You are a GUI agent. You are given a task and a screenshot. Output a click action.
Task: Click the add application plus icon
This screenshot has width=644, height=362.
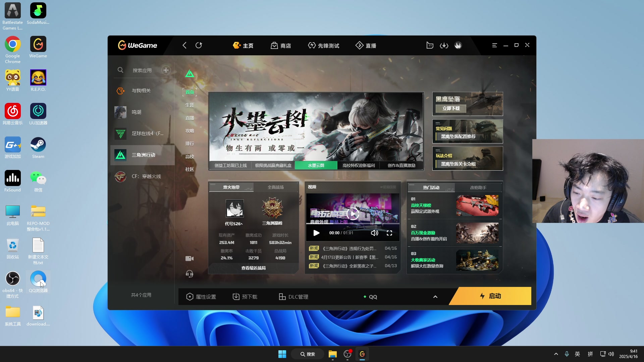tap(166, 70)
